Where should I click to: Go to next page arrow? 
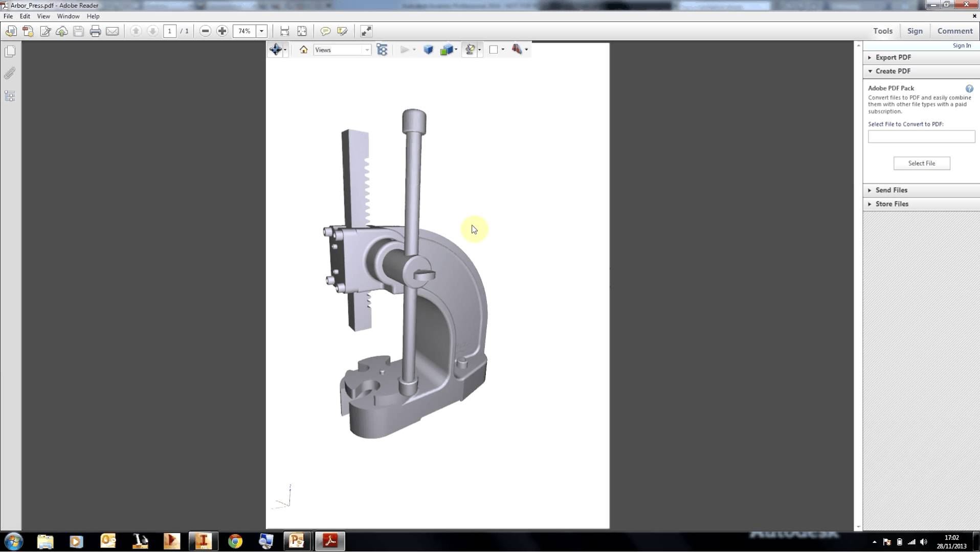click(x=152, y=31)
